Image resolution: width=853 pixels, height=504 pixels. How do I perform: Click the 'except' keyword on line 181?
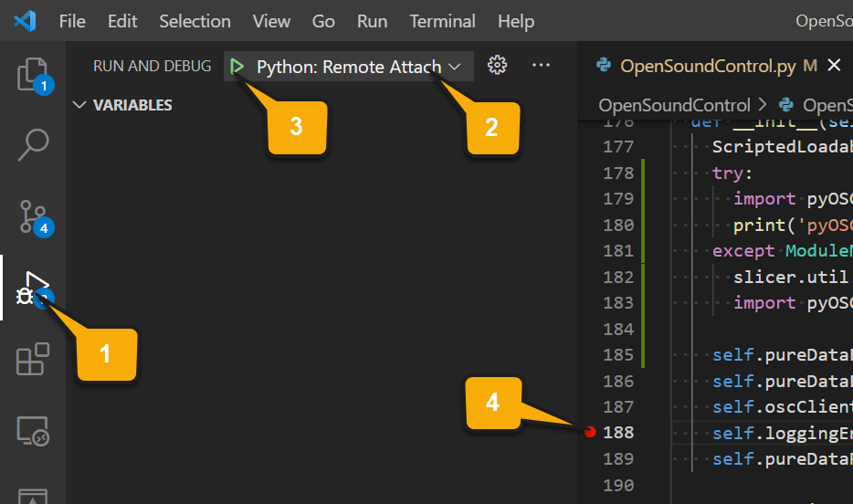743,251
